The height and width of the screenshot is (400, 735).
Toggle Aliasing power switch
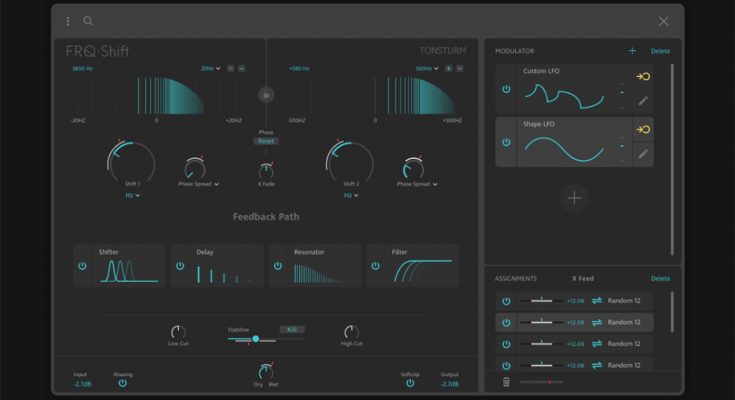coord(123,383)
